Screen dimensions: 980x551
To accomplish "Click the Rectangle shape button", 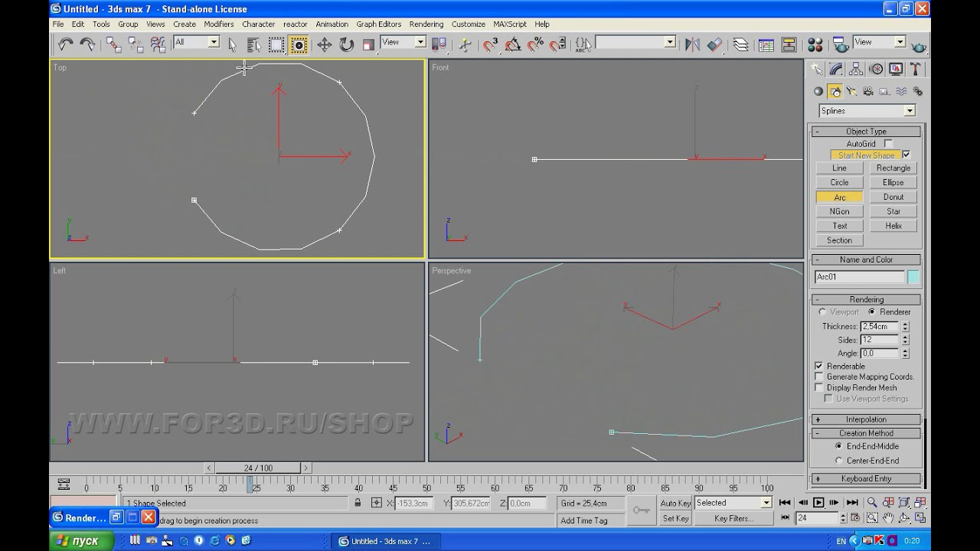I will 893,168.
